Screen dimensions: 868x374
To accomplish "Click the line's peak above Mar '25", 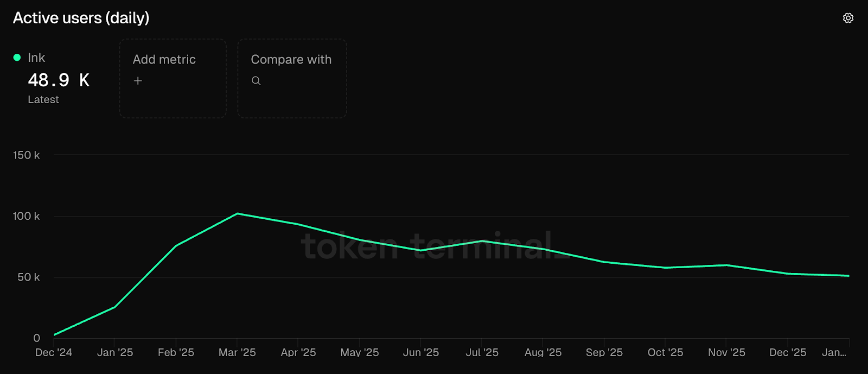I will click(238, 214).
